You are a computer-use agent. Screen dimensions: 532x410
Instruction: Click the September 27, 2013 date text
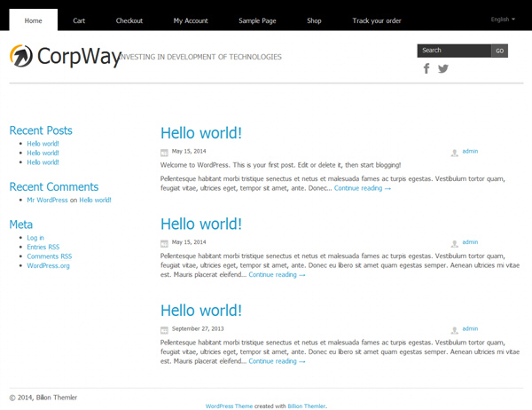[x=198, y=328]
